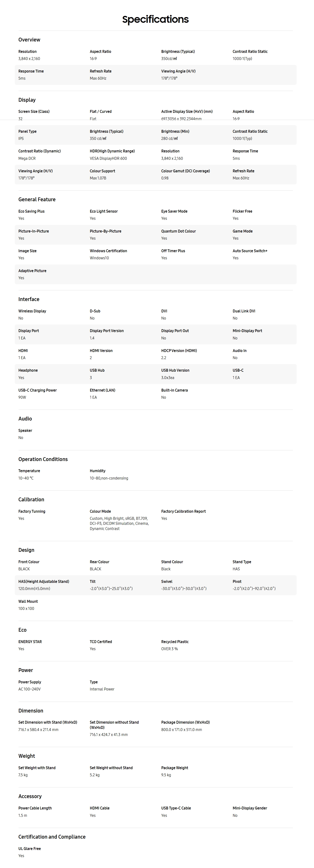
Task: Select the Dimension section heading
Action: click(31, 711)
